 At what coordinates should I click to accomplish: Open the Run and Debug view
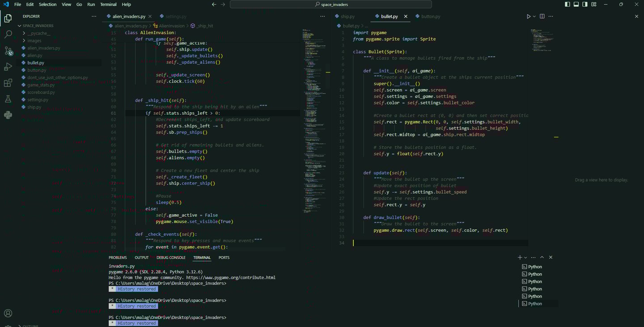click(8, 67)
